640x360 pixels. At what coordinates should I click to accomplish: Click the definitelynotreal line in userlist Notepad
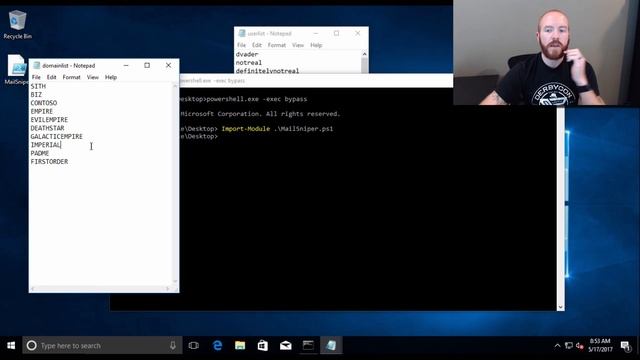tap(267, 71)
